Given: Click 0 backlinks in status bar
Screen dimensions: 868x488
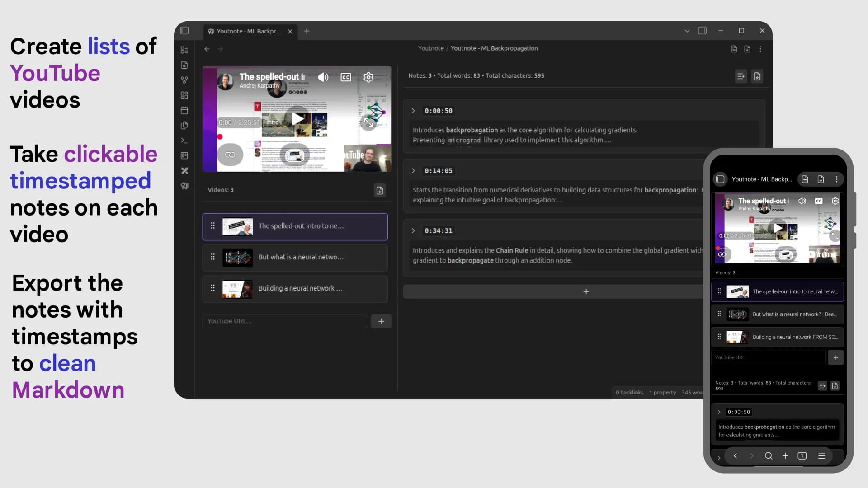Looking at the screenshot, I should [x=629, y=393].
